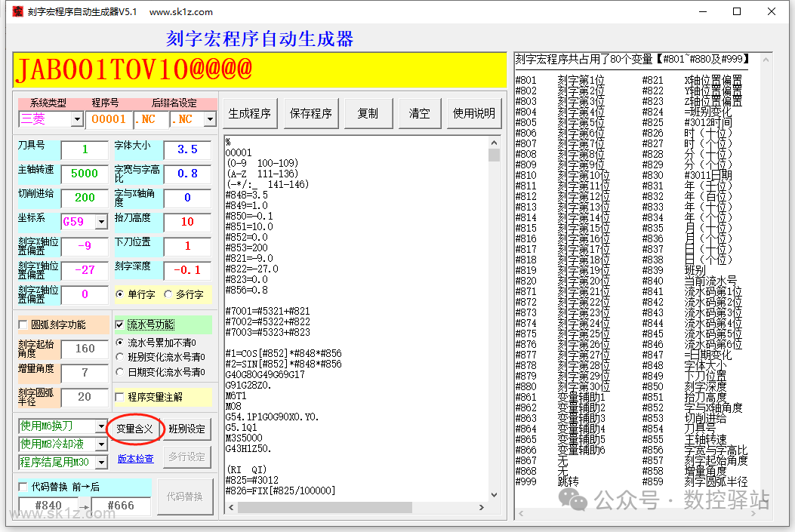
Task: Click code panel vertical scrollbar up arrow
Action: (x=495, y=143)
